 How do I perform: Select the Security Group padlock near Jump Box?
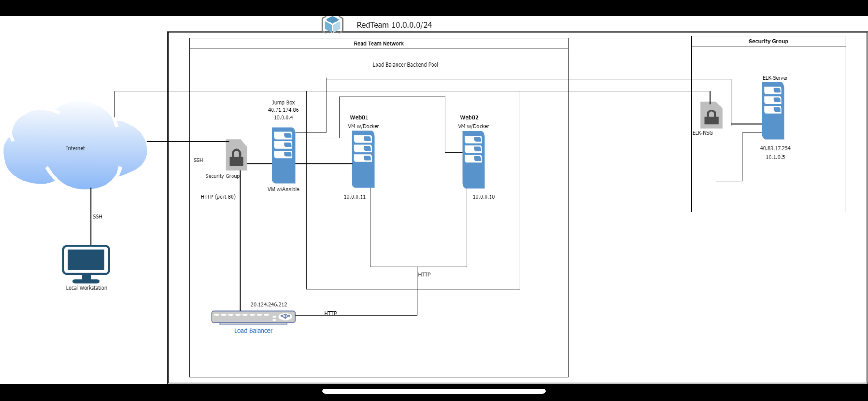[x=236, y=155]
